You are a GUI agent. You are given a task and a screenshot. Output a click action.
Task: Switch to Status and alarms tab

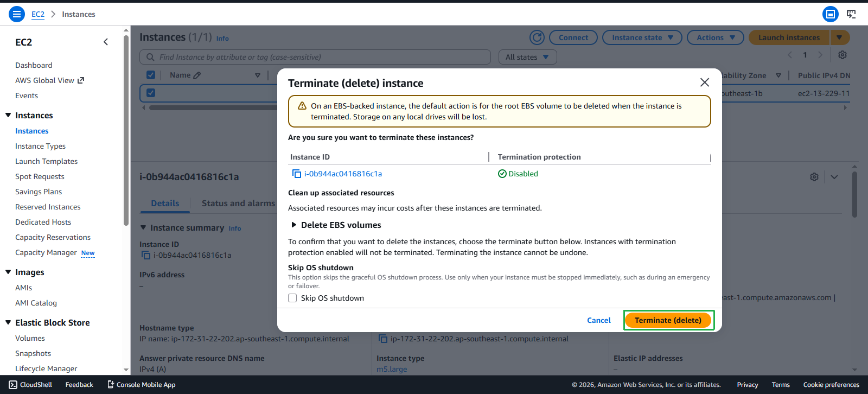238,203
